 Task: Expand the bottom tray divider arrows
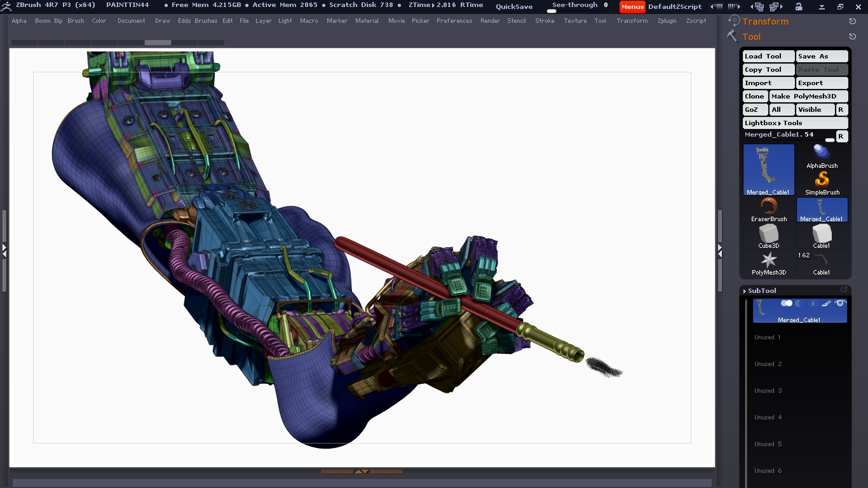(x=362, y=471)
